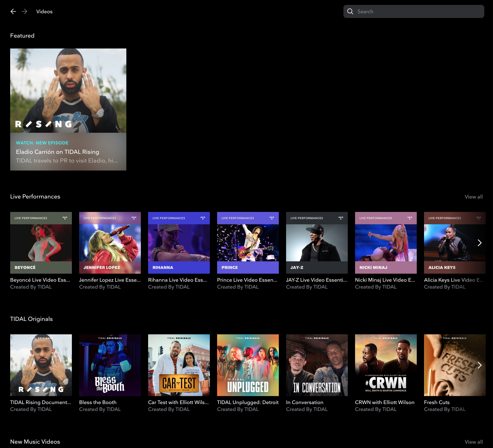Go back with the left arrow
This screenshot has height=448, width=493.
tap(13, 11)
